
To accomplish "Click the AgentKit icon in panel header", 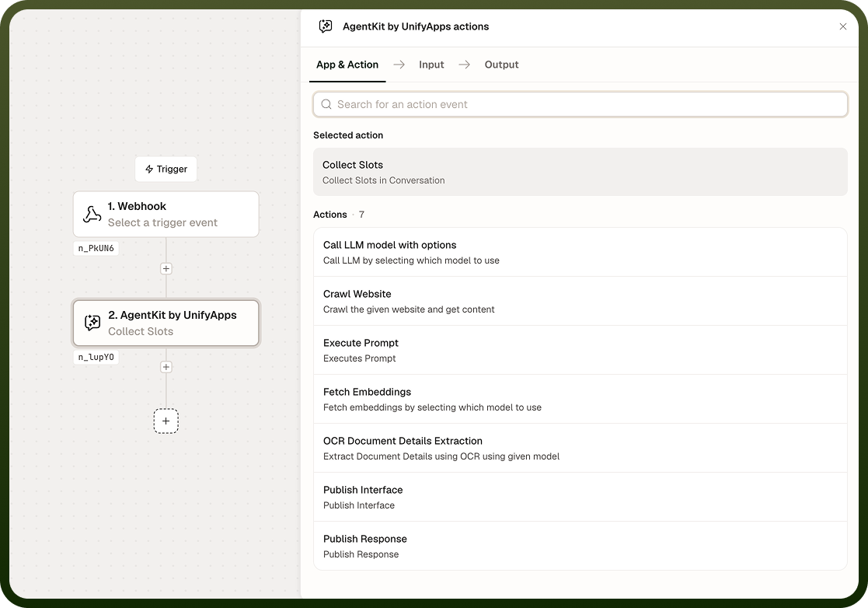I will (x=326, y=26).
